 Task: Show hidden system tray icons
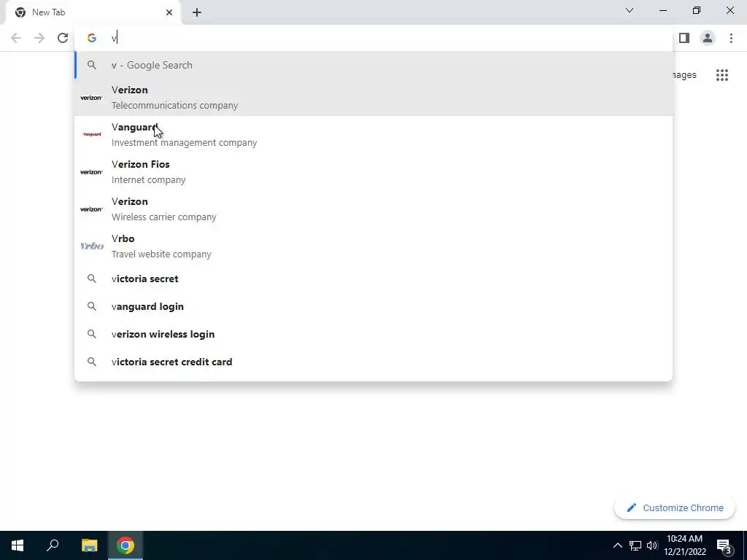[617, 545]
